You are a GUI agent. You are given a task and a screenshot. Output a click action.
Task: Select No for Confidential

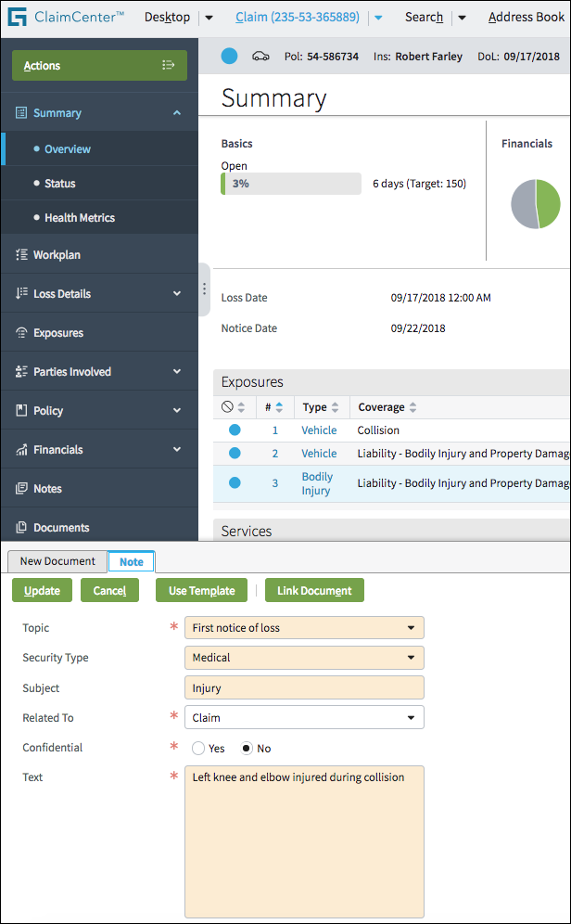point(247,749)
